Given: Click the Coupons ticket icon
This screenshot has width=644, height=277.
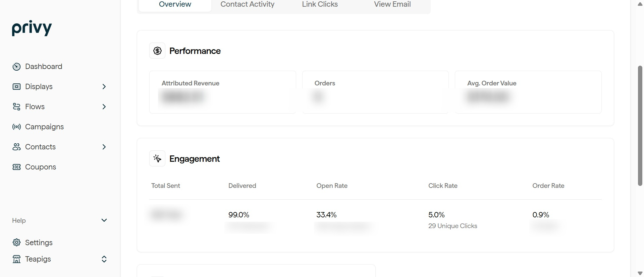Looking at the screenshot, I should coord(16,167).
